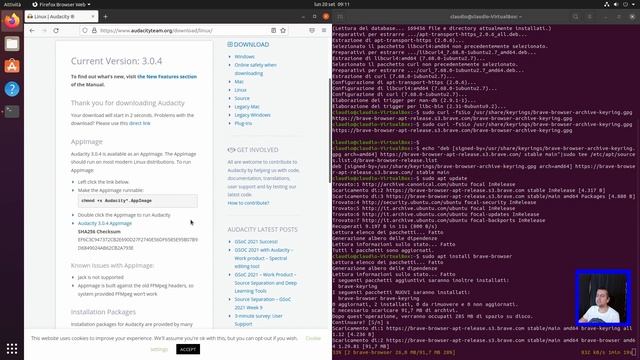Open a new Firefox tab
Viewport: 640px width, 360px height.
[105, 17]
